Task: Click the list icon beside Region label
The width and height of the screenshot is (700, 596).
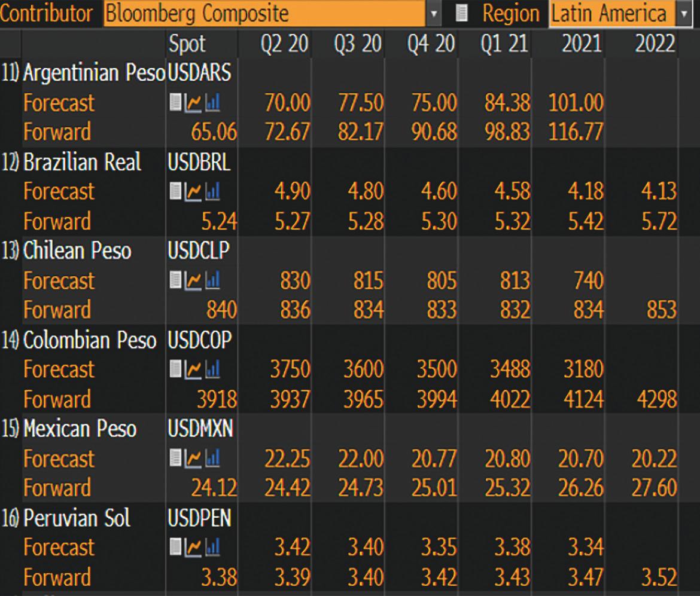Action: [461, 13]
